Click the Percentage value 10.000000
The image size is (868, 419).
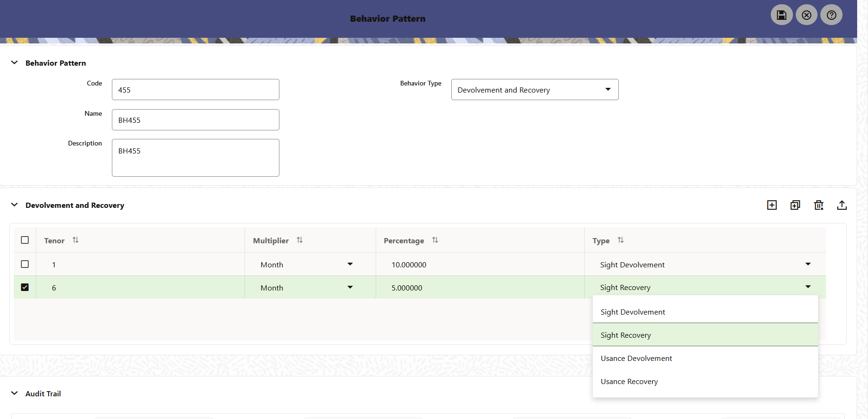409,265
